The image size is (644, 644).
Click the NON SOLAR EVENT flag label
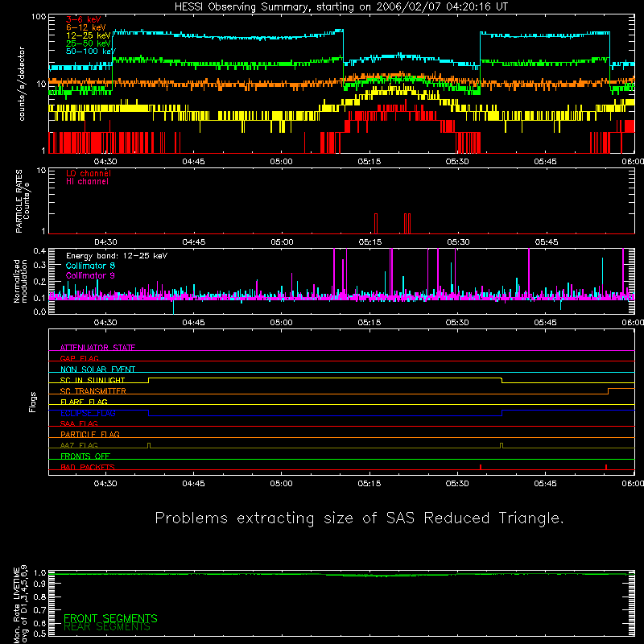(97, 369)
